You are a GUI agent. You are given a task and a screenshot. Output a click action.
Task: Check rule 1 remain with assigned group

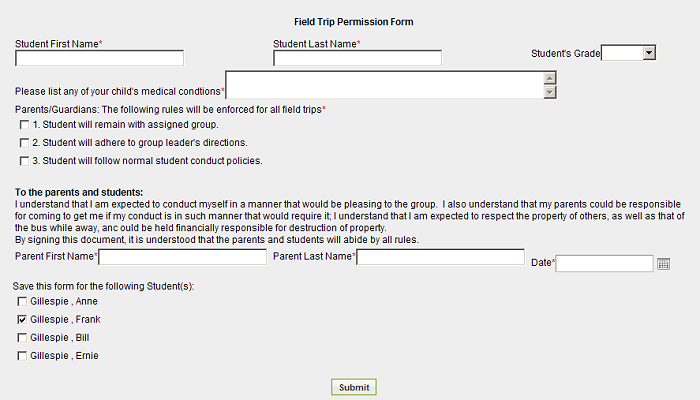pyautogui.click(x=24, y=125)
